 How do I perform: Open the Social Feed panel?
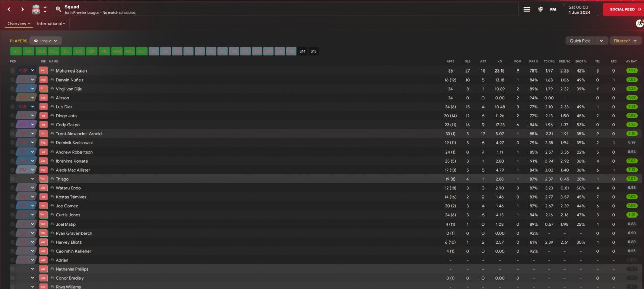[x=623, y=9]
